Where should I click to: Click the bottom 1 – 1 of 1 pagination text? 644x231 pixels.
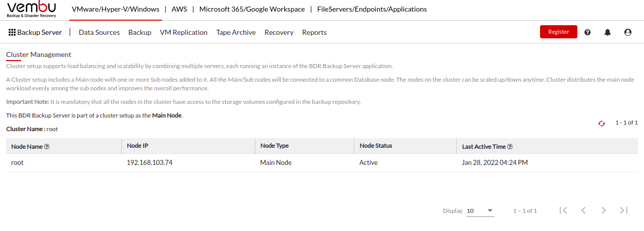pos(525,211)
